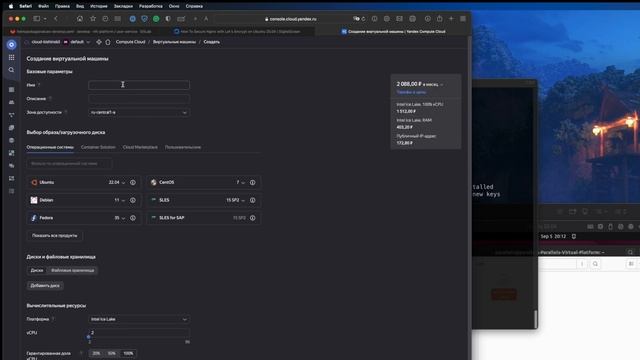Click the operating system filter field
The image size is (640, 360).
69,164
